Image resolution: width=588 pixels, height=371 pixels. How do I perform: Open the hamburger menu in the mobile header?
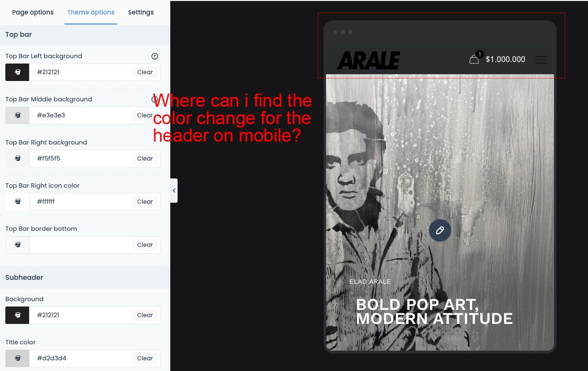(540, 60)
